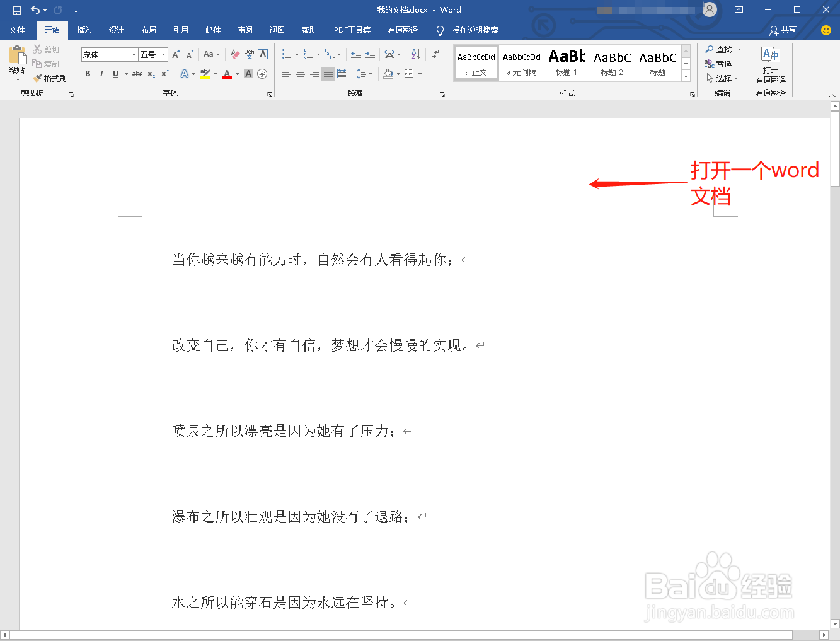Open the bullet list dropdown arrow
Image resolution: width=840 pixels, height=641 pixels.
[297, 54]
